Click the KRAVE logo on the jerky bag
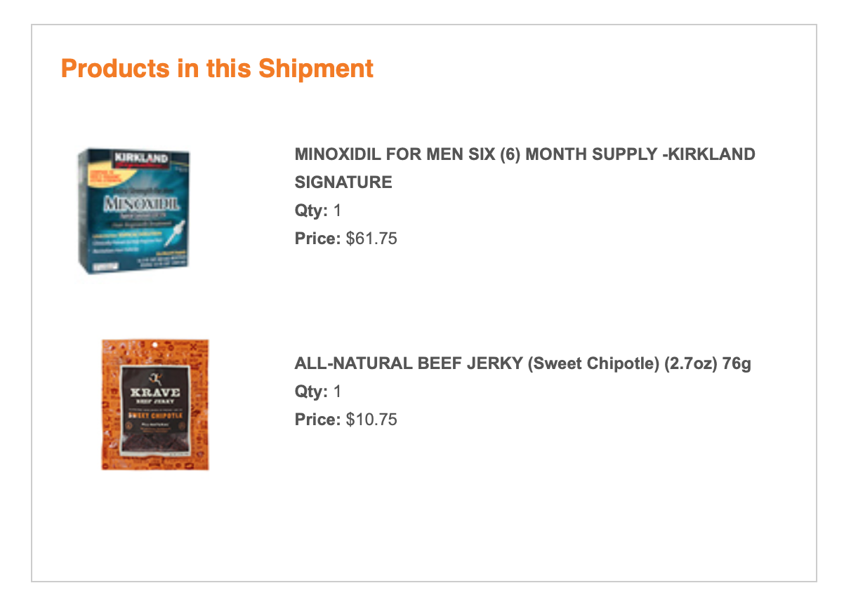 coord(155,392)
